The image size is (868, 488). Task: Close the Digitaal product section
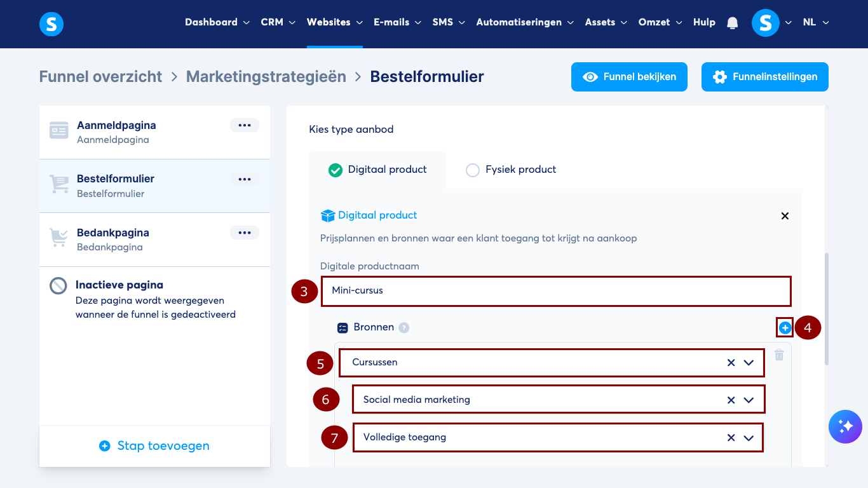click(785, 216)
